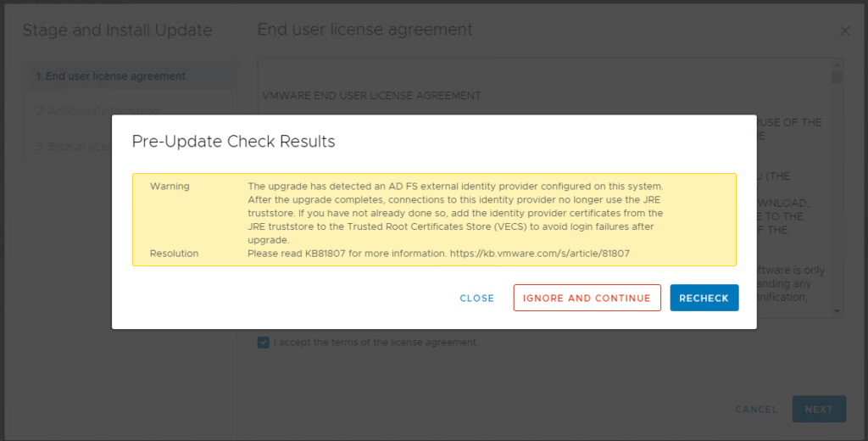Click the AD FS warning message text
The image size is (868, 441).
(455, 214)
